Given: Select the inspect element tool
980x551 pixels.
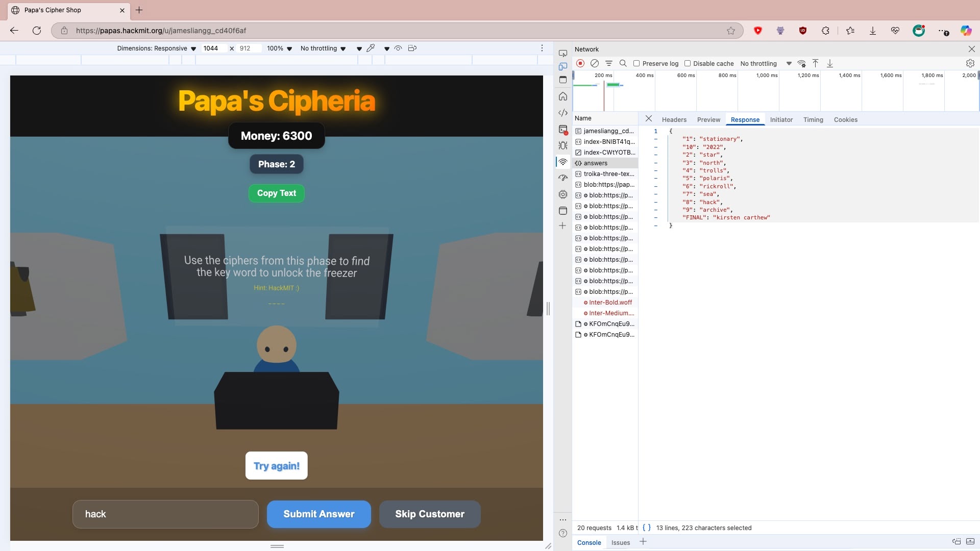Looking at the screenshot, I should click(x=563, y=53).
